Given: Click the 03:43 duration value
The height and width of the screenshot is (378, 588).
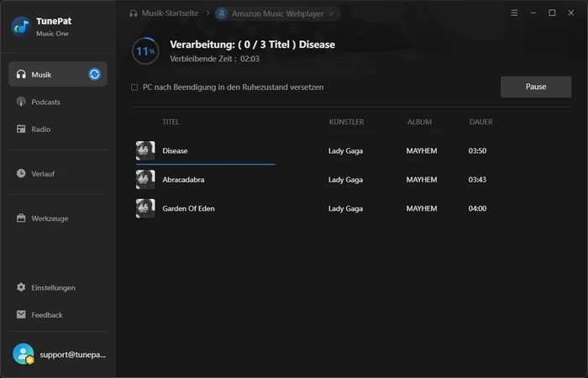Looking at the screenshot, I should point(477,180).
